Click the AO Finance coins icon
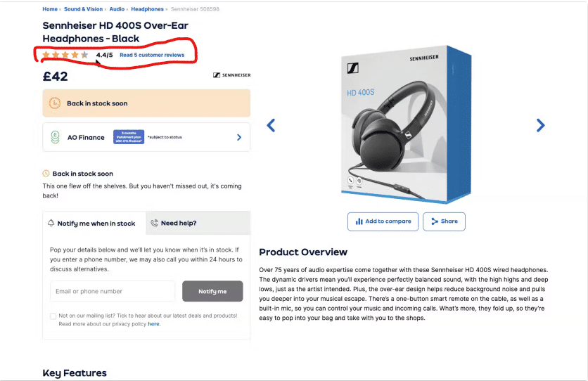 pos(55,137)
